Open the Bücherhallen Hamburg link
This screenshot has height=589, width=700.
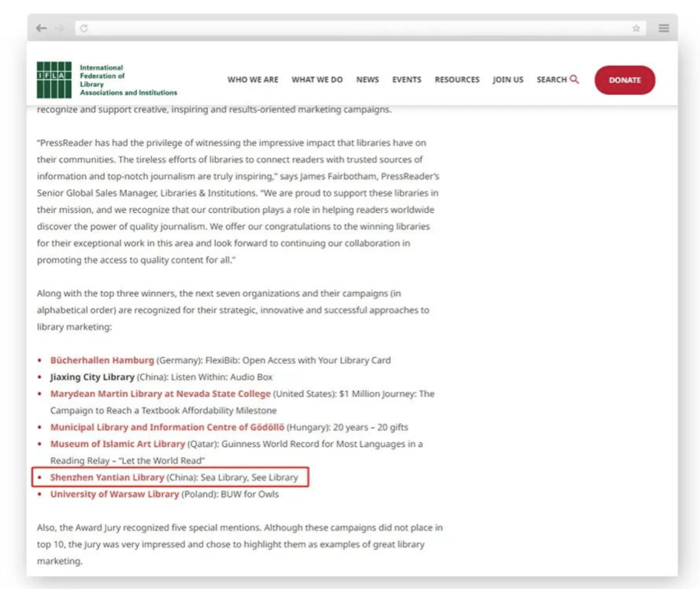coord(102,360)
